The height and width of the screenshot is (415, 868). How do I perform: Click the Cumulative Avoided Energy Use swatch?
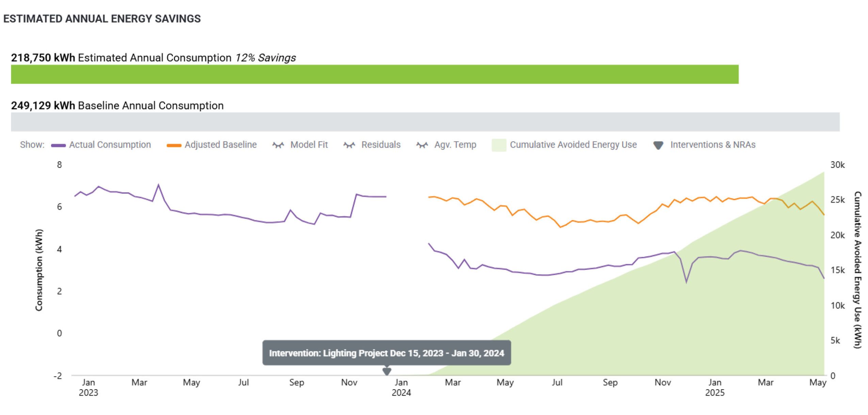499,145
